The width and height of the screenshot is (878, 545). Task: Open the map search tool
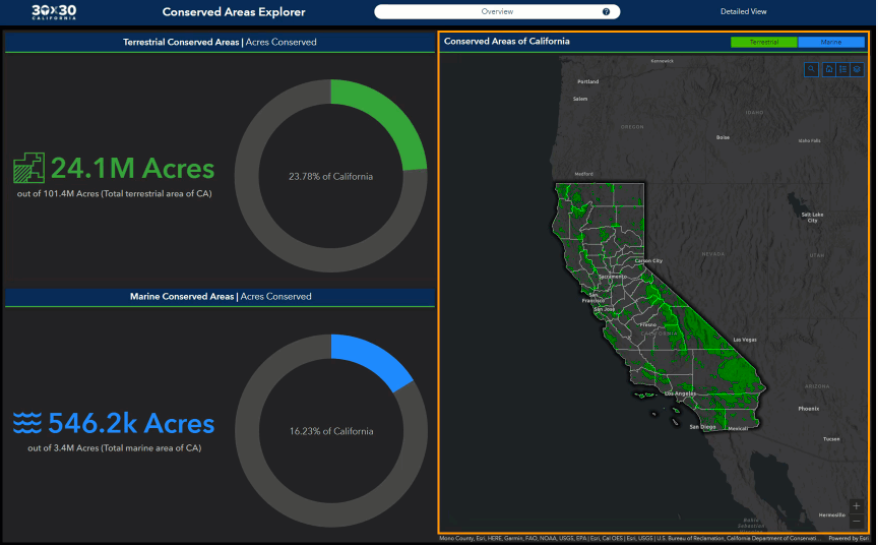(812, 70)
